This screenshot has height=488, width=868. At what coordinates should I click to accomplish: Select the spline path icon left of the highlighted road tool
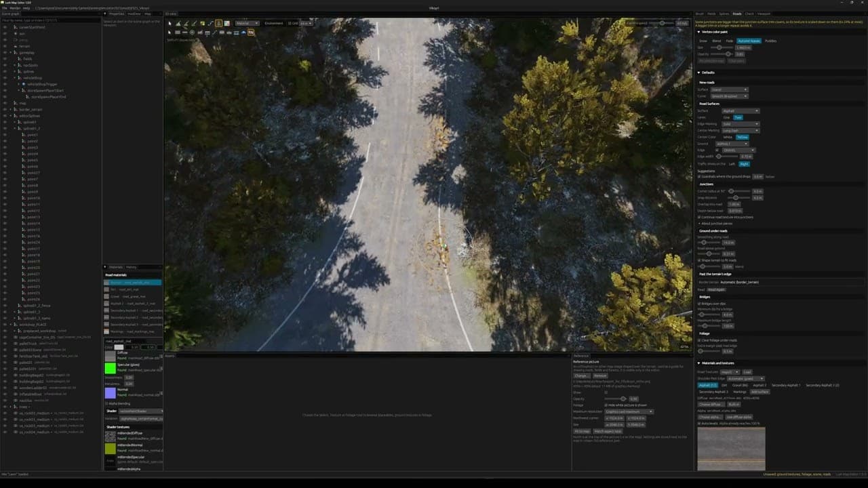(210, 23)
